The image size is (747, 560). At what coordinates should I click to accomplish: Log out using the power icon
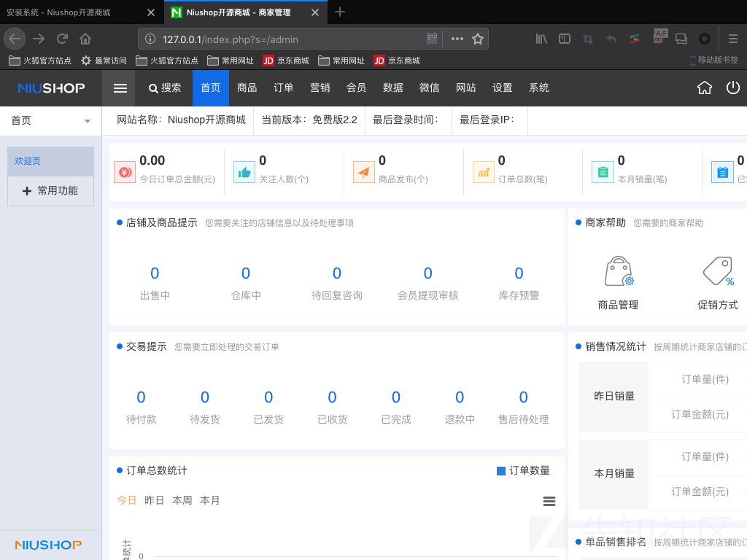pos(732,87)
